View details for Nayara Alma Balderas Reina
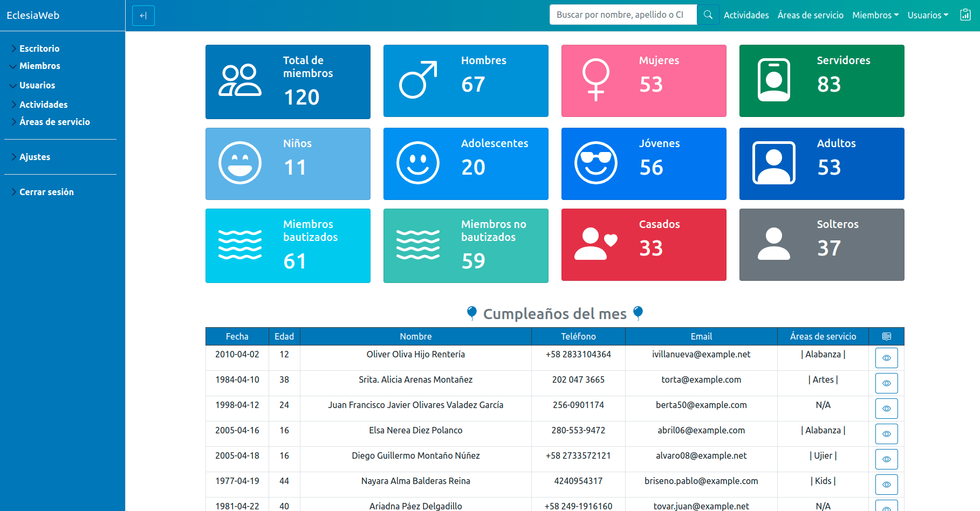 point(886,485)
